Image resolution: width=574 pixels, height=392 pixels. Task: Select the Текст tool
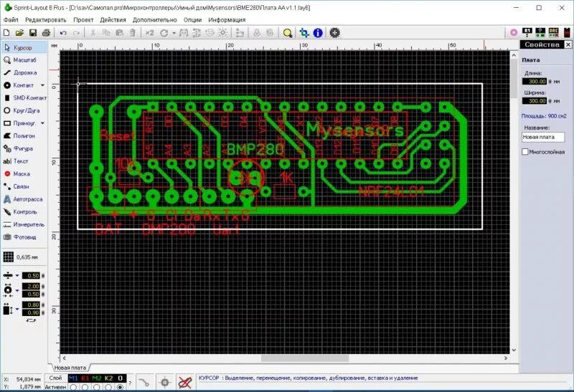24,161
